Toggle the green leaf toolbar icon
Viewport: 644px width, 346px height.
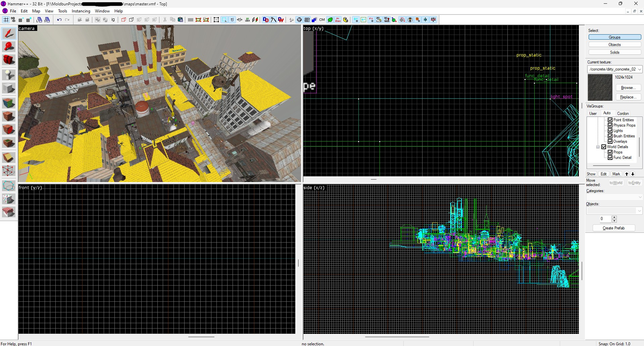pos(330,20)
